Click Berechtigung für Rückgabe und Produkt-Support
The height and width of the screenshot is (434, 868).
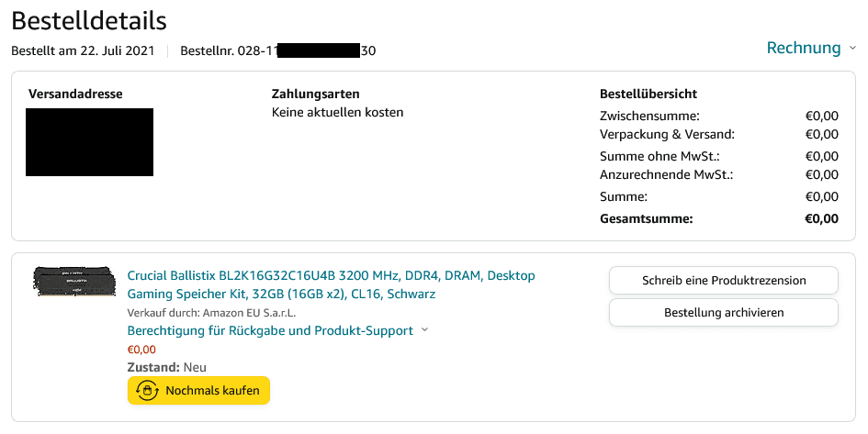[x=270, y=330]
